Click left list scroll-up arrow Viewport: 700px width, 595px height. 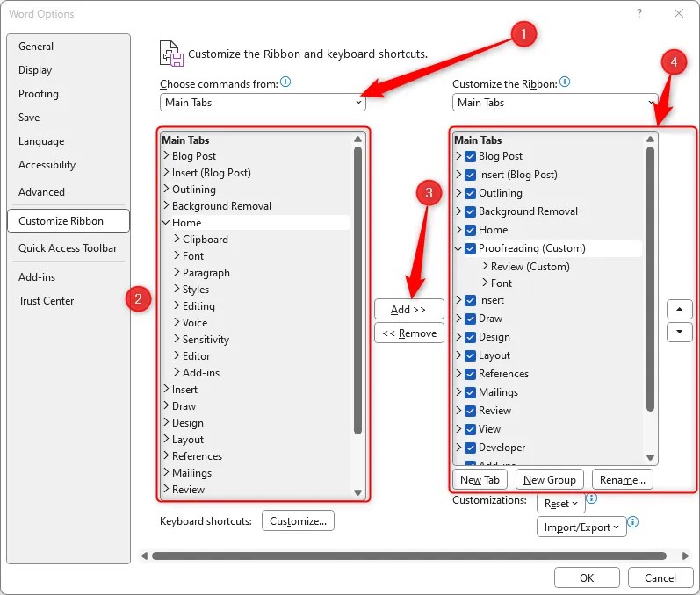click(x=357, y=140)
